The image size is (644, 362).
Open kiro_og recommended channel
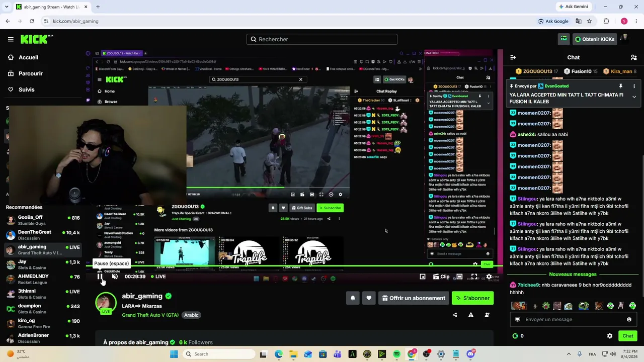(43, 323)
